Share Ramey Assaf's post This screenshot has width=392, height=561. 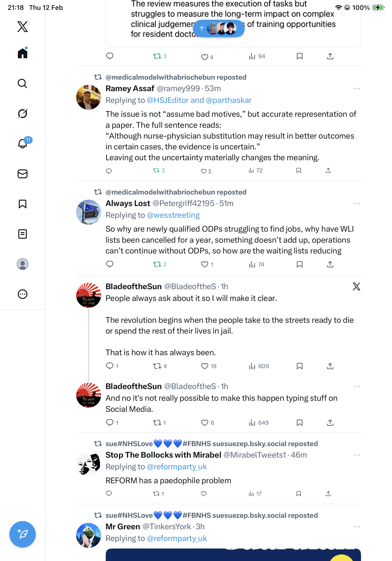point(328,170)
